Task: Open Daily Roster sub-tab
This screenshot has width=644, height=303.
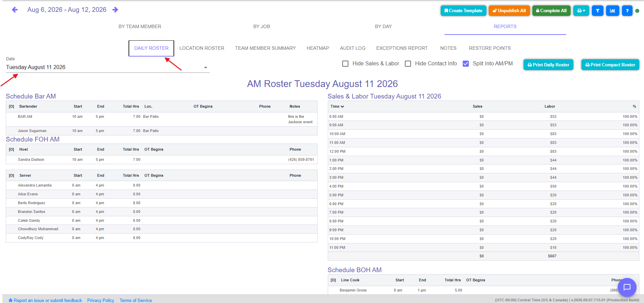Action: click(151, 48)
